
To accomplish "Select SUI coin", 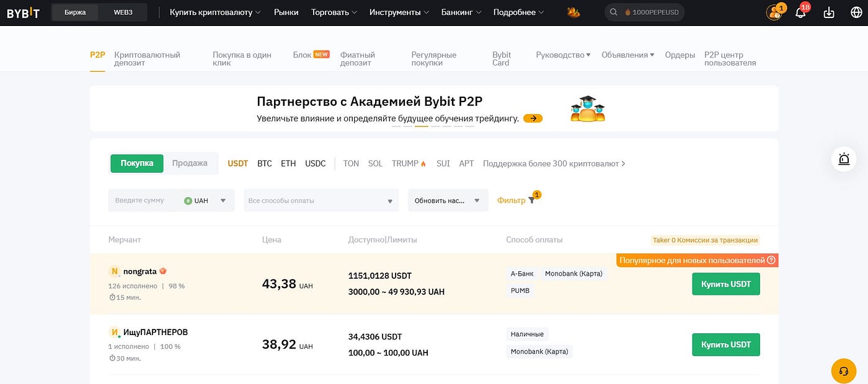I will pyautogui.click(x=443, y=164).
